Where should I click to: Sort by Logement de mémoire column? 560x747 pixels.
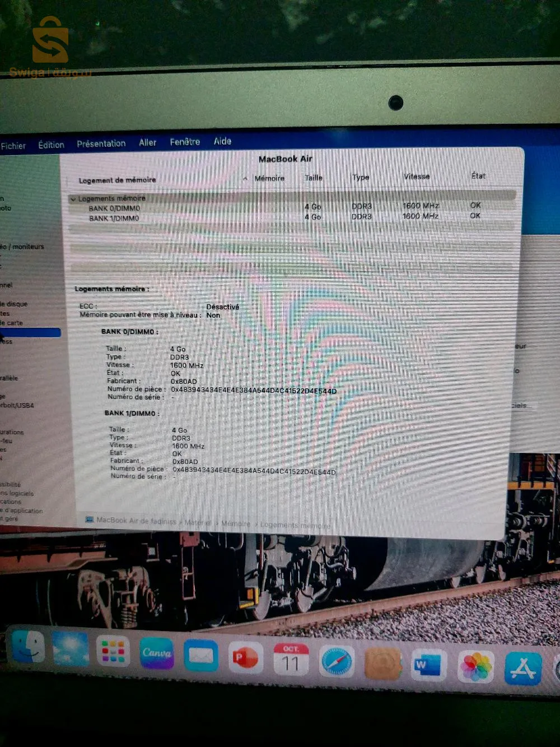(x=118, y=180)
